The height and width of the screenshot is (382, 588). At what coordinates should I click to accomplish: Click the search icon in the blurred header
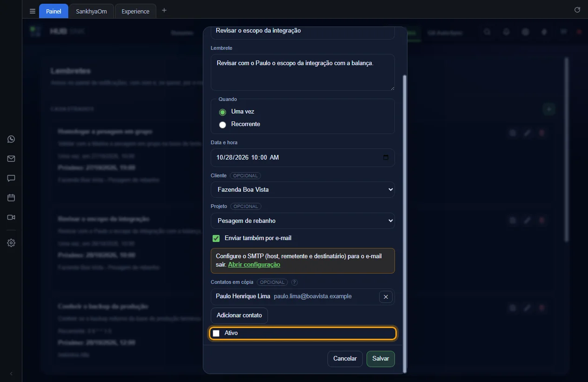tap(487, 32)
